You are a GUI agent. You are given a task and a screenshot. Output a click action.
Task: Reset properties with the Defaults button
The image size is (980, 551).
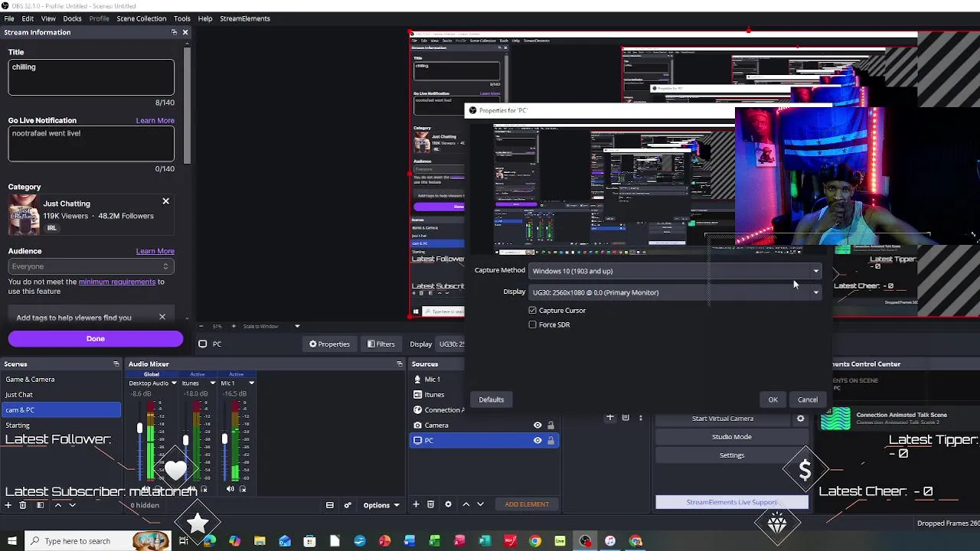[x=492, y=399]
